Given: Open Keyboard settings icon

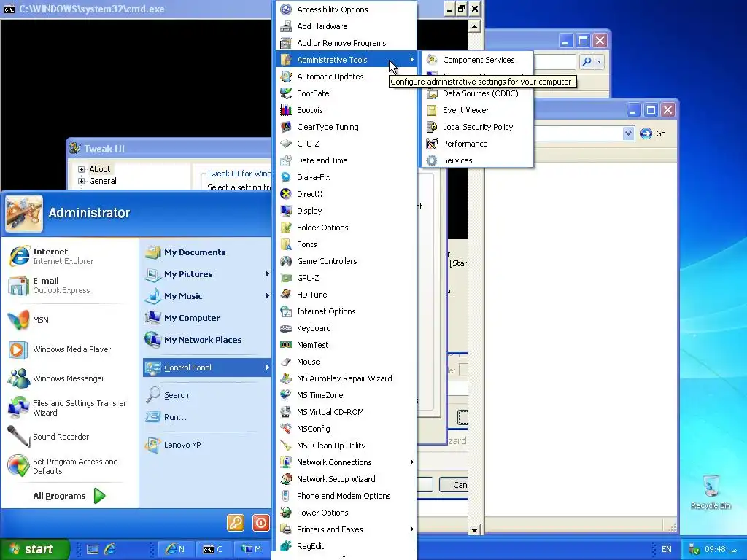Looking at the screenshot, I should pos(286,328).
